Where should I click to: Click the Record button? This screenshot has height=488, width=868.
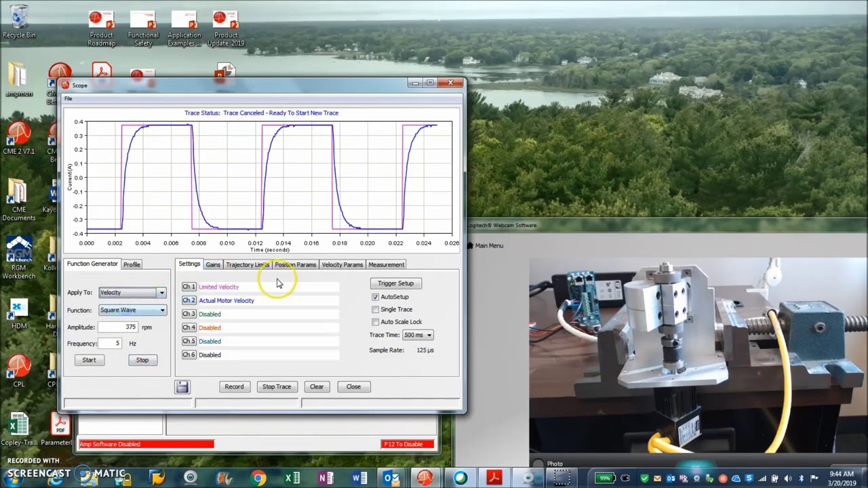pos(234,387)
